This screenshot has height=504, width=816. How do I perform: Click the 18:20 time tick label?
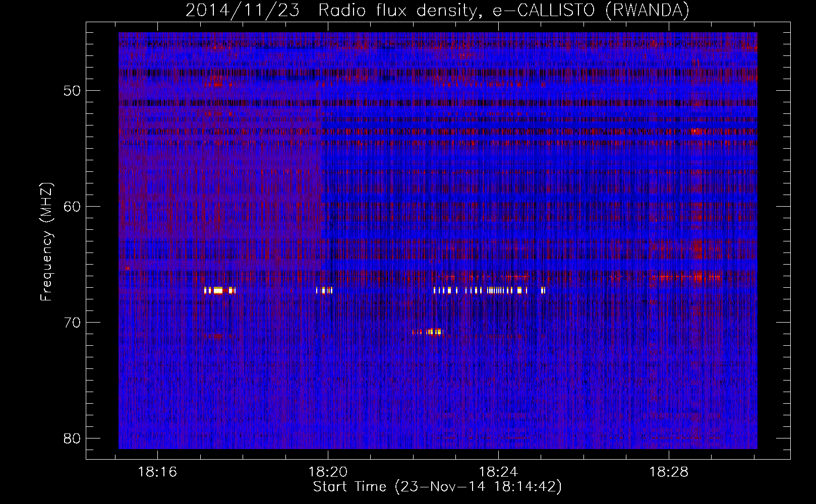[328, 472]
